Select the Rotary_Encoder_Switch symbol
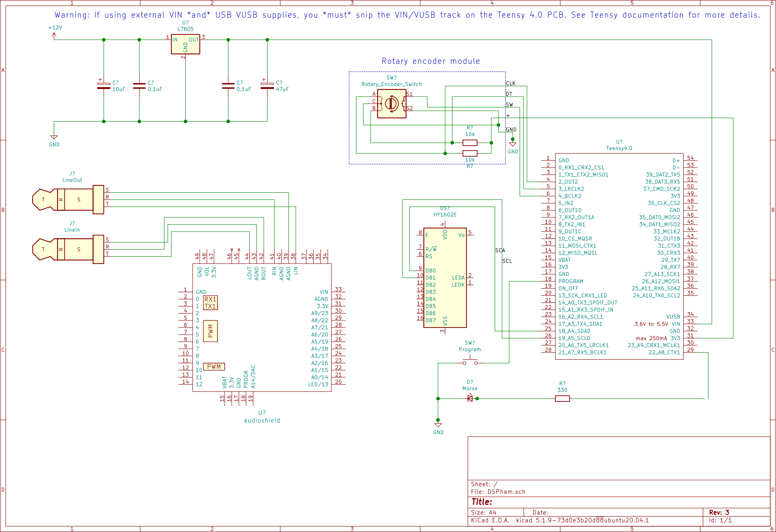776x532 pixels. point(392,104)
